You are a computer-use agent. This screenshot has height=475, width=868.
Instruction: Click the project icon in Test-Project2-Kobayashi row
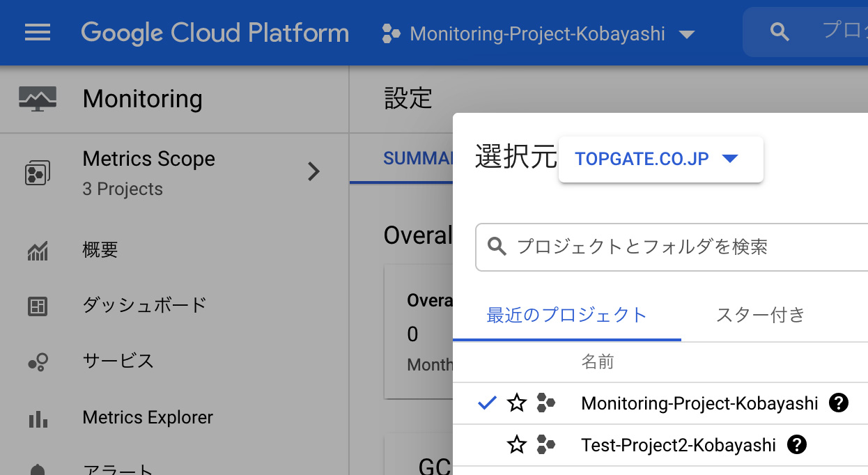coord(546,444)
